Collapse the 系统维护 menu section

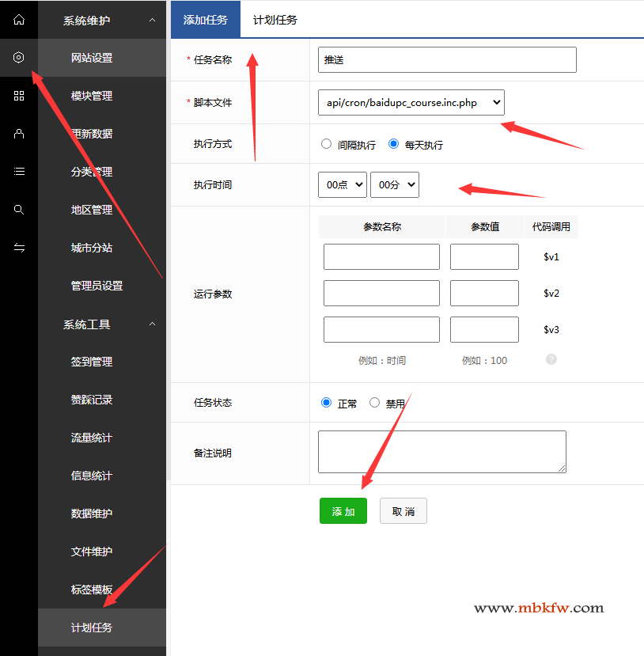(x=152, y=20)
